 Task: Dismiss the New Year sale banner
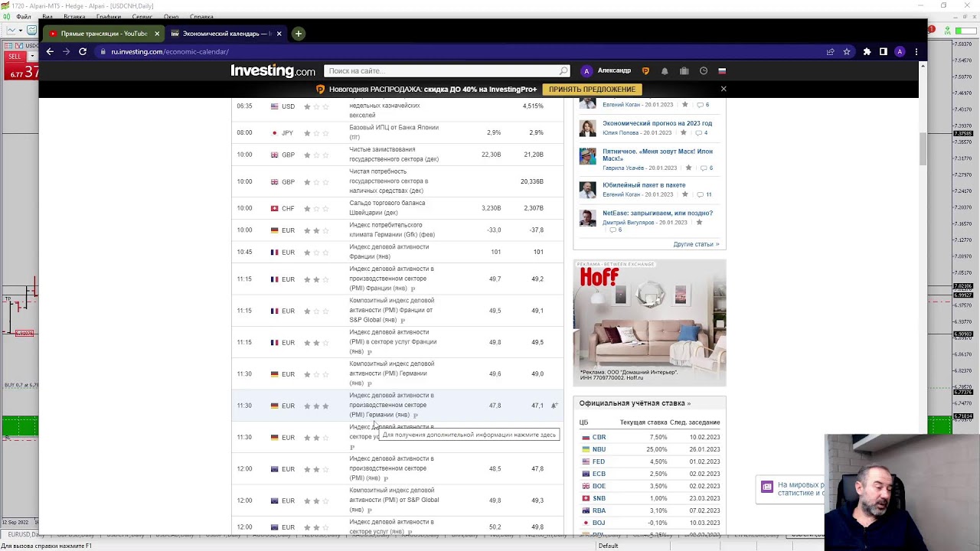point(724,89)
